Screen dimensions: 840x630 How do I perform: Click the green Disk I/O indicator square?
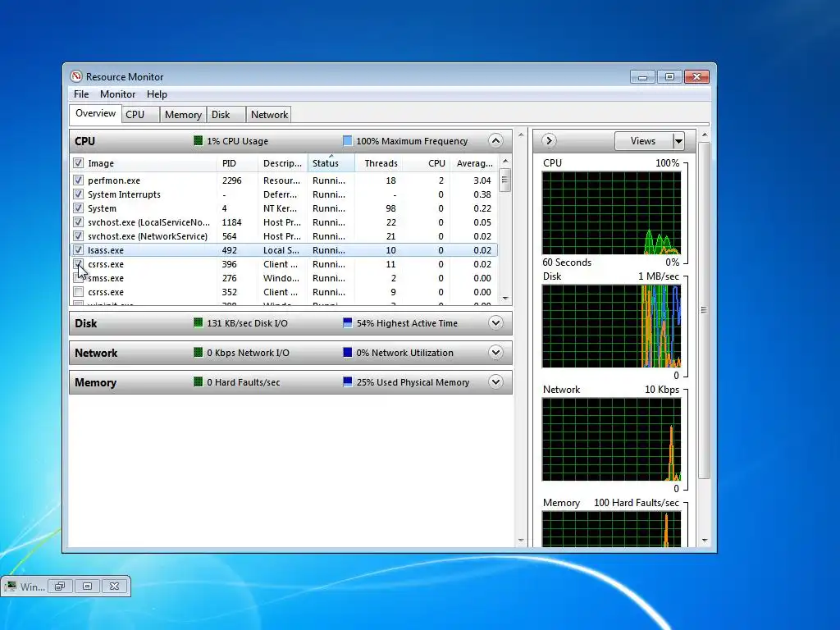coord(199,323)
